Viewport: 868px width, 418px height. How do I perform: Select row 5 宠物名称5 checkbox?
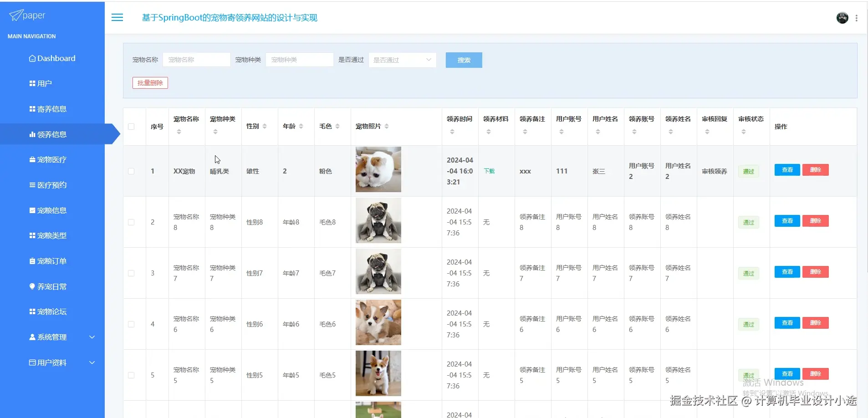[x=131, y=375]
